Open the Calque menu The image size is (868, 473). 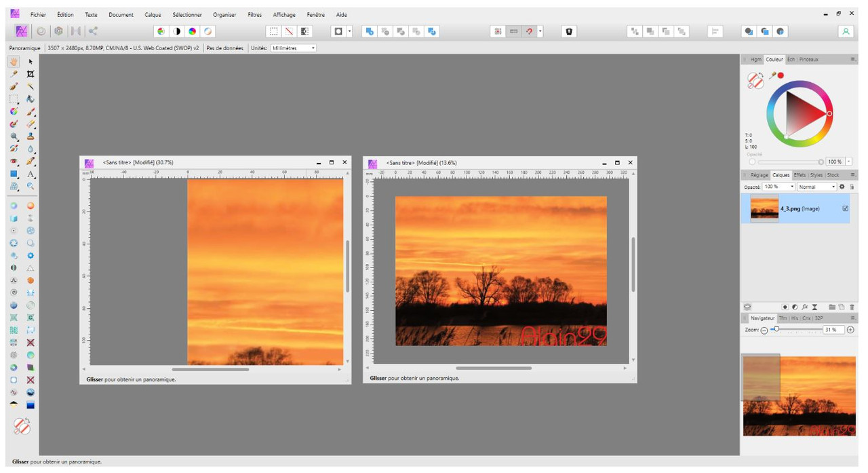coord(153,15)
